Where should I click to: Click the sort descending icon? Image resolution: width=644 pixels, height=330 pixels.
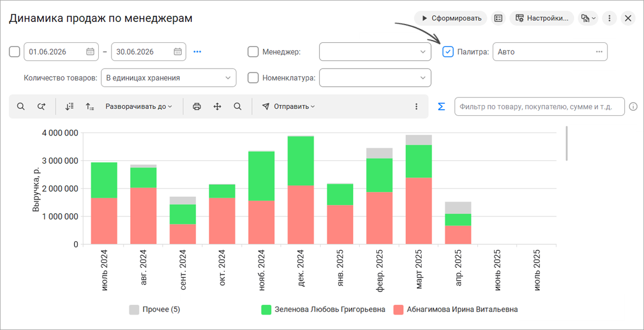(69, 107)
